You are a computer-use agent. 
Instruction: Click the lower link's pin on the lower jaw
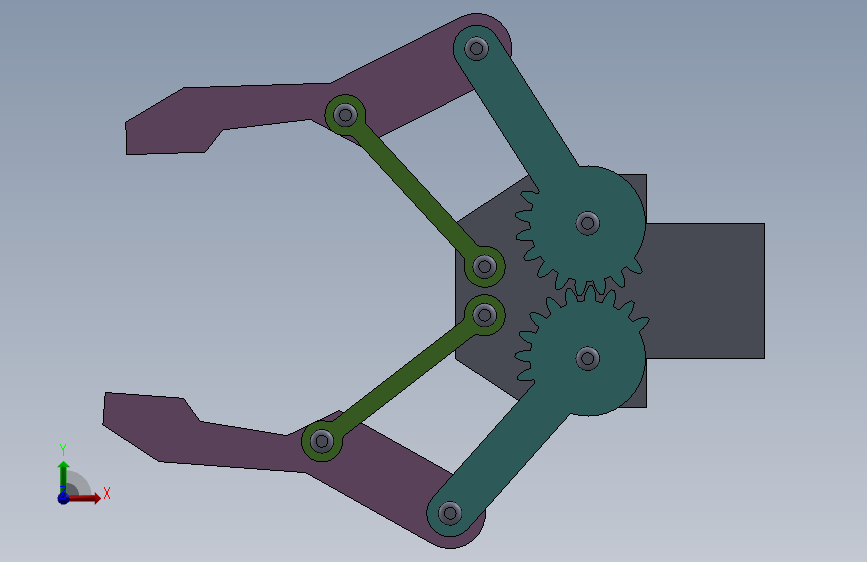coord(322,441)
